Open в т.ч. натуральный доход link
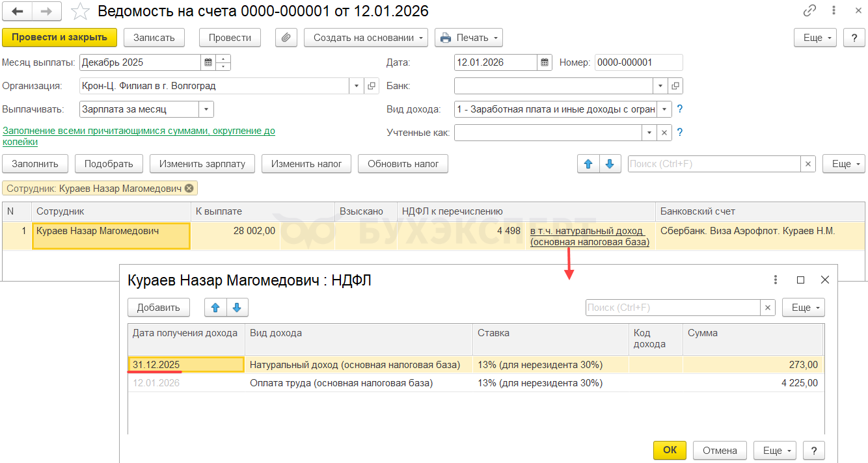Screen dimensions: 868x463 590,236
